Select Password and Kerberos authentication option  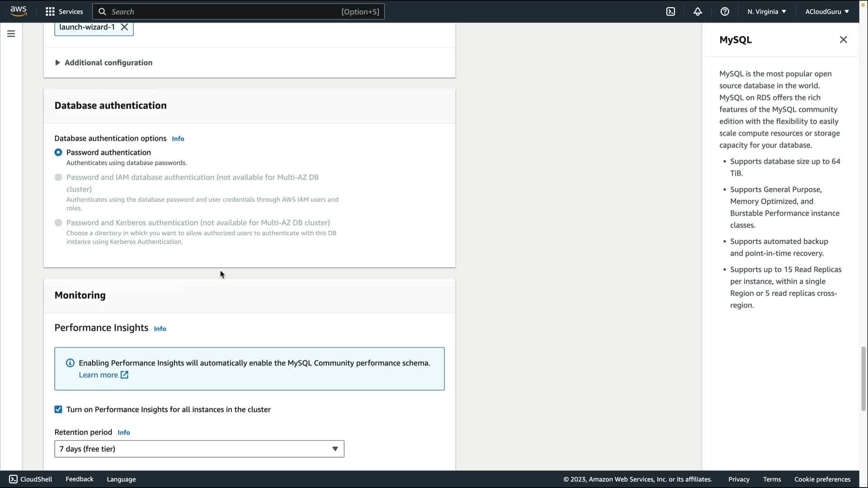(58, 223)
